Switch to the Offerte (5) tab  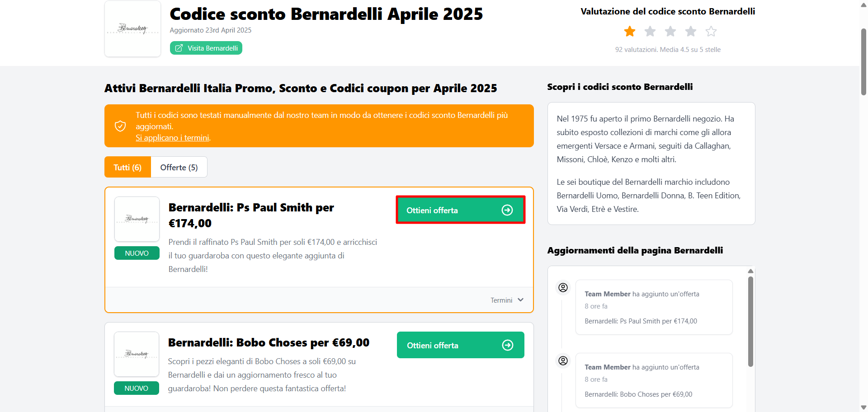click(179, 167)
